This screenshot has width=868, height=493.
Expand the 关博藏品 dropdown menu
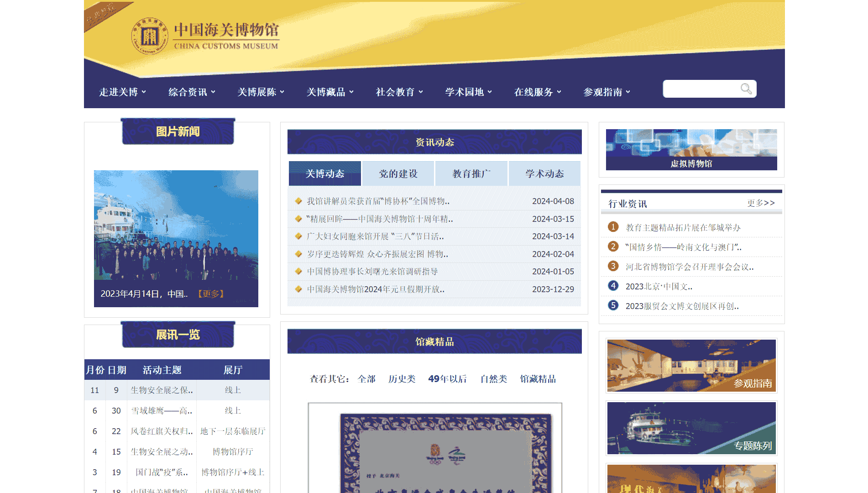pyautogui.click(x=330, y=92)
